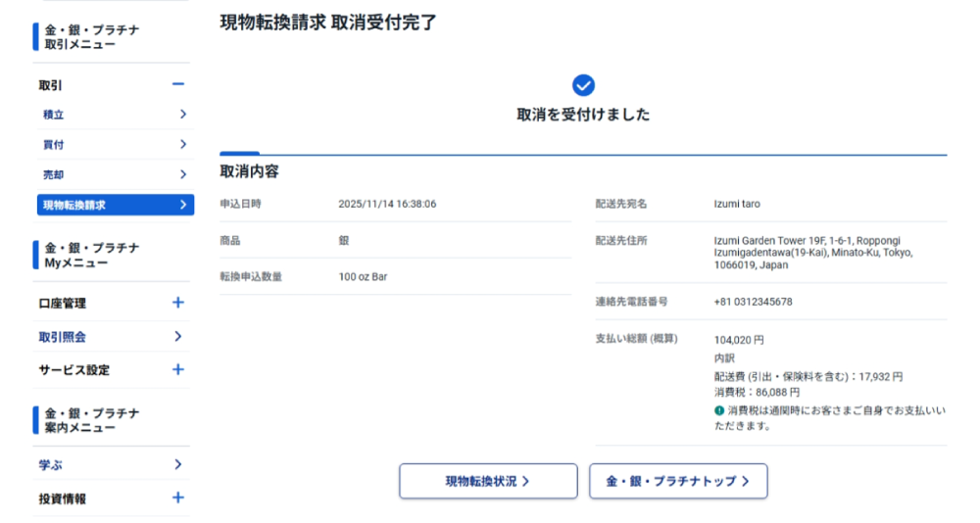This screenshot has height=523, width=980.
Task: Click the chevron next to 売却
Action: pyautogui.click(x=182, y=174)
